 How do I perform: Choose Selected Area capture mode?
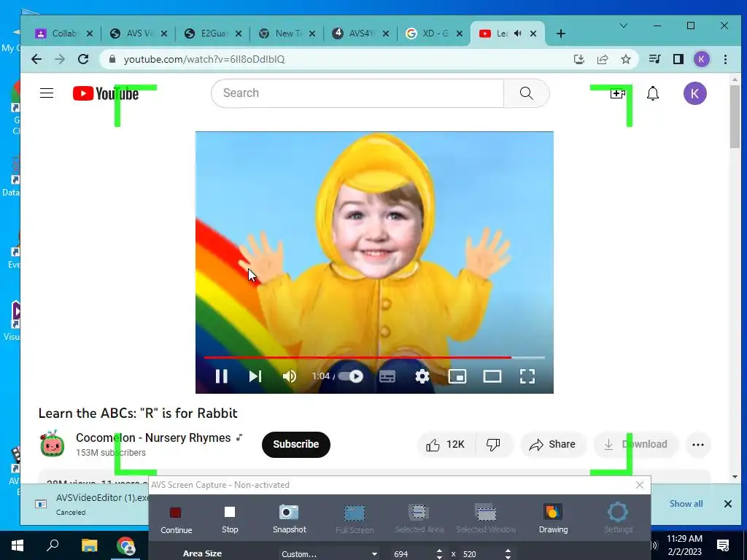[419, 519]
